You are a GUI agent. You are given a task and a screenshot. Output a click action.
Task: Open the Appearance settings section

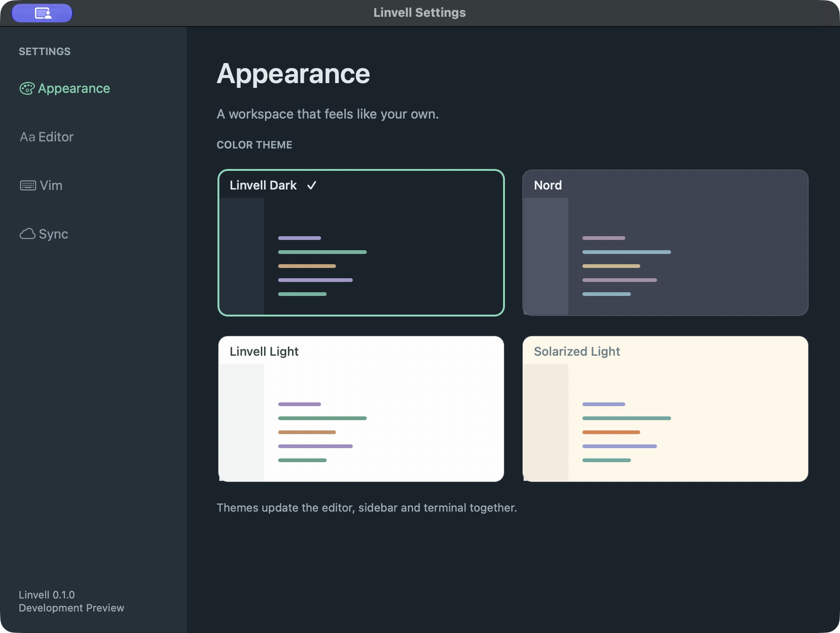pyautogui.click(x=65, y=89)
